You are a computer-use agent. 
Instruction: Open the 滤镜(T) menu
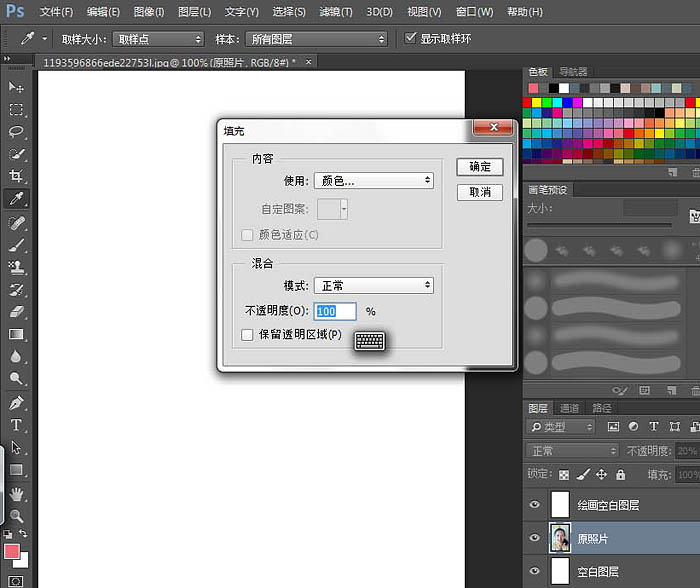click(x=336, y=12)
